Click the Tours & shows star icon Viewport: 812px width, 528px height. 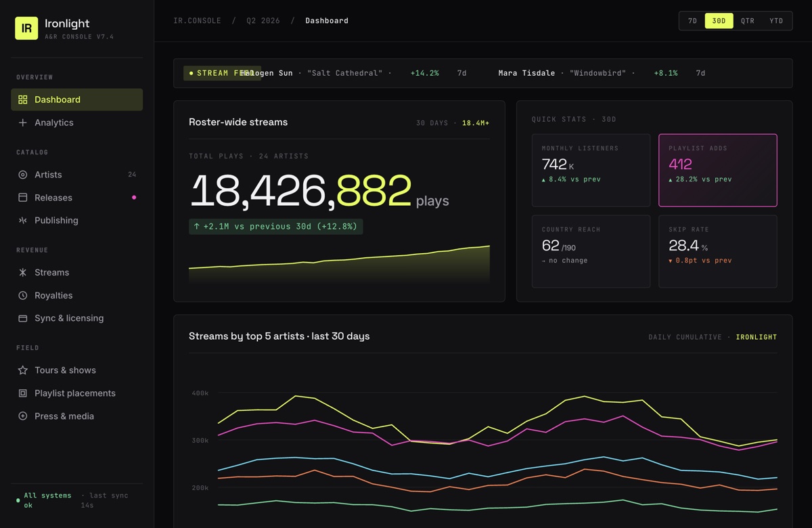[x=23, y=370]
